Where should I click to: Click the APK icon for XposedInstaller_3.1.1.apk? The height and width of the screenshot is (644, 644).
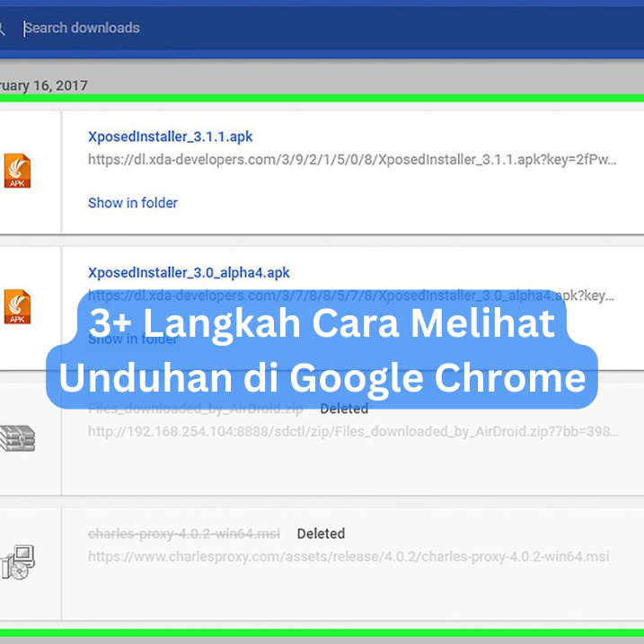pyautogui.click(x=17, y=171)
